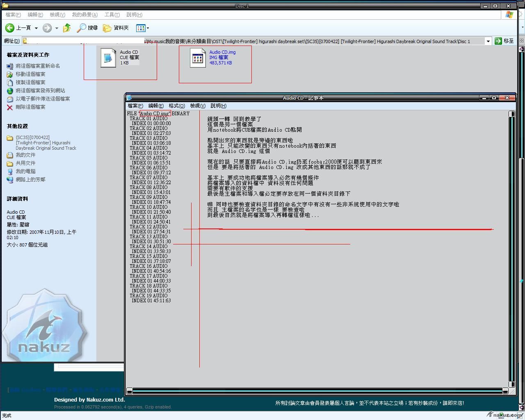
Task: Open Notepad's 檢視(V) menu
Action: [198, 106]
